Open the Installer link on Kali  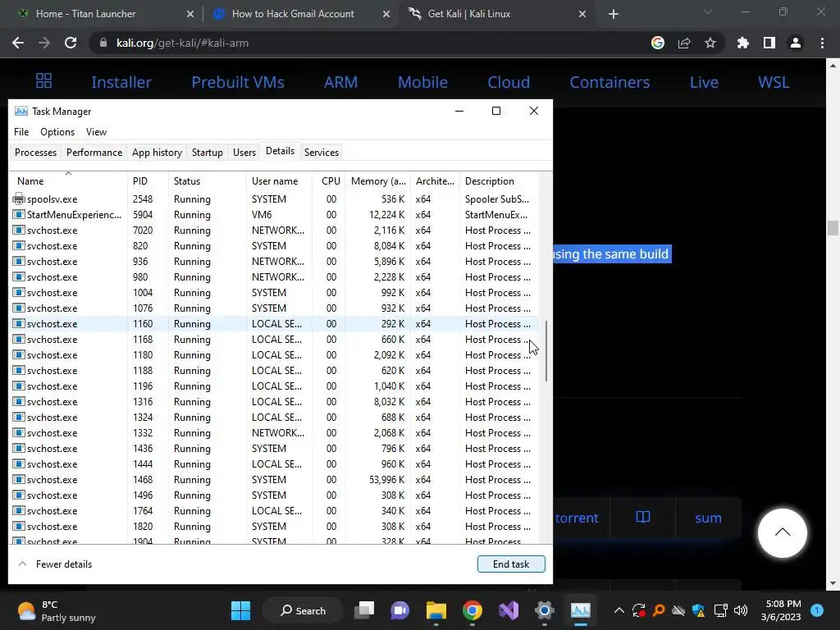coord(121,82)
